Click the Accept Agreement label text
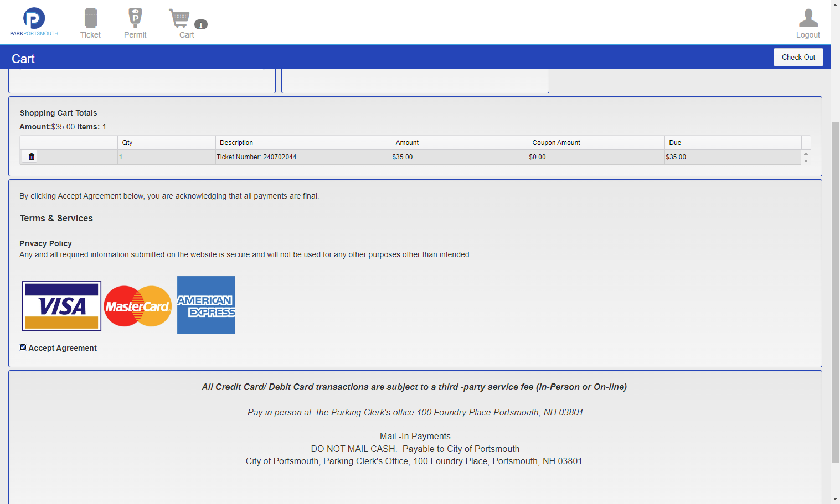 click(x=63, y=348)
